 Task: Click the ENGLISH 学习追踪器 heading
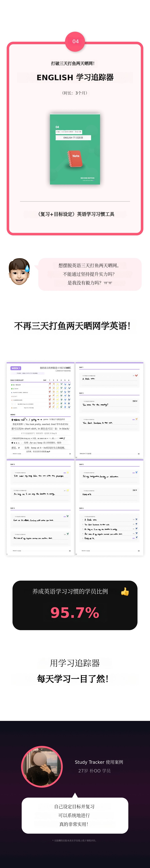(x=75, y=78)
